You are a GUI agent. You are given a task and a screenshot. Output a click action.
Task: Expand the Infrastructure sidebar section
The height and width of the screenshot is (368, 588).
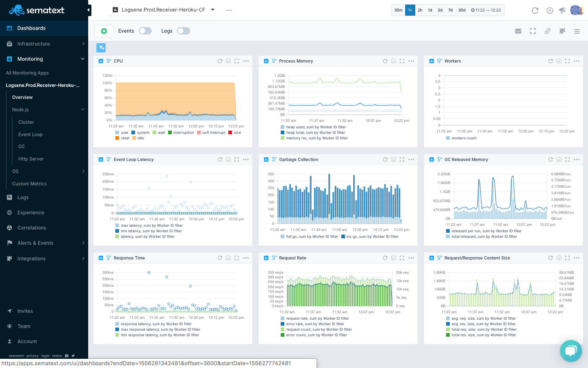point(44,44)
